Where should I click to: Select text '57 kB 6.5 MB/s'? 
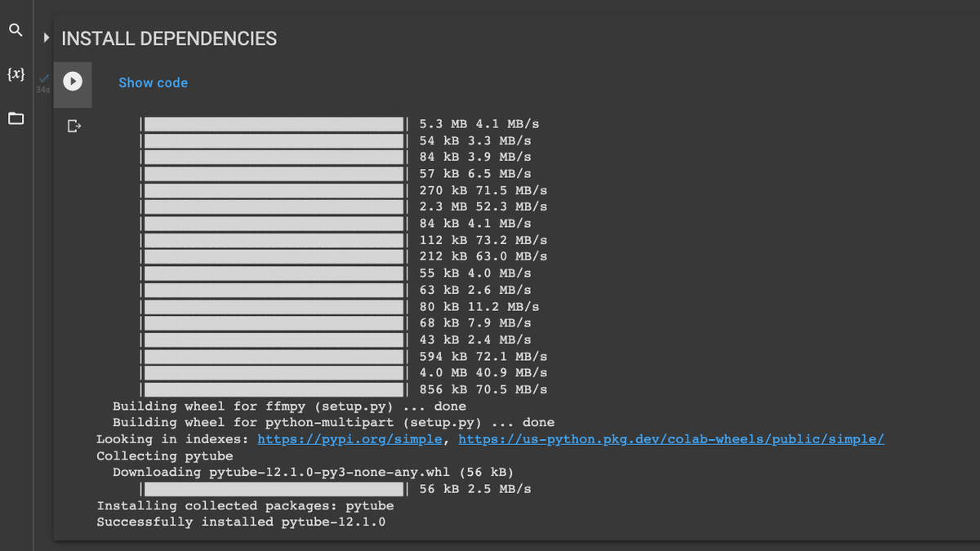pyautogui.click(x=475, y=174)
